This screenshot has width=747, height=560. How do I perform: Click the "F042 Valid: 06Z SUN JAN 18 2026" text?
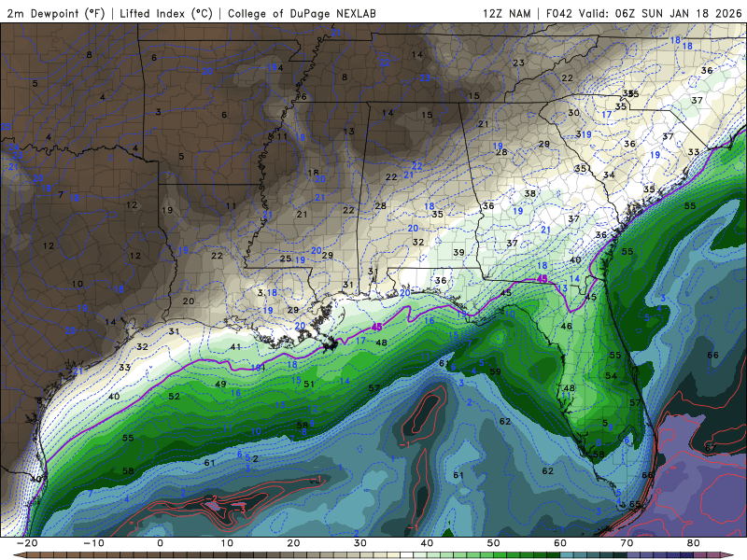click(644, 14)
